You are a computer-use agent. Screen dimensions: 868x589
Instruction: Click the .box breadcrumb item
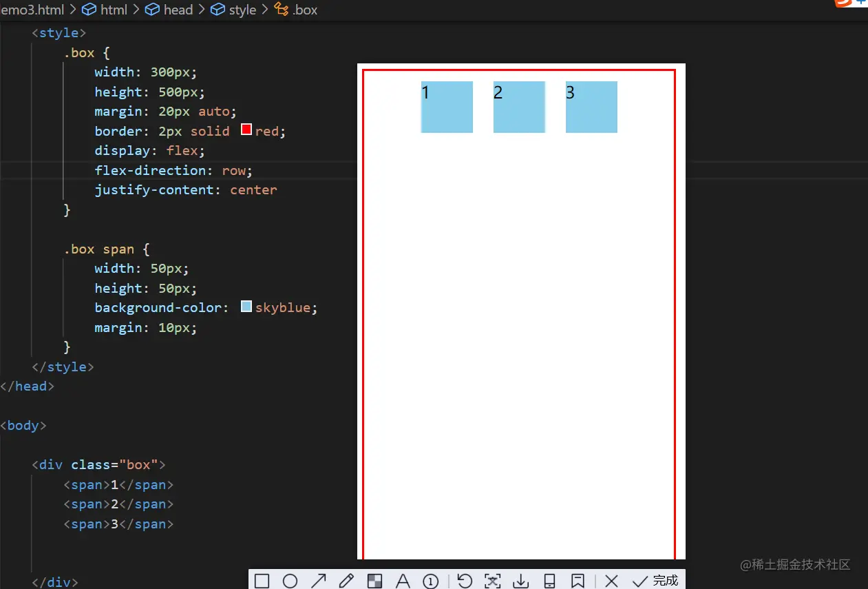(x=305, y=10)
